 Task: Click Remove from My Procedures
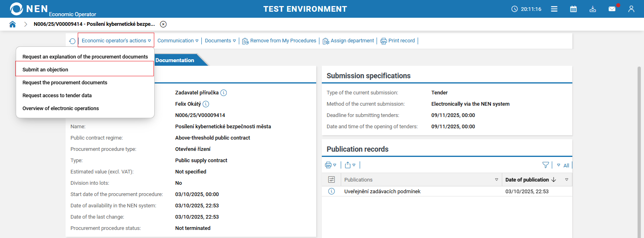[279, 41]
